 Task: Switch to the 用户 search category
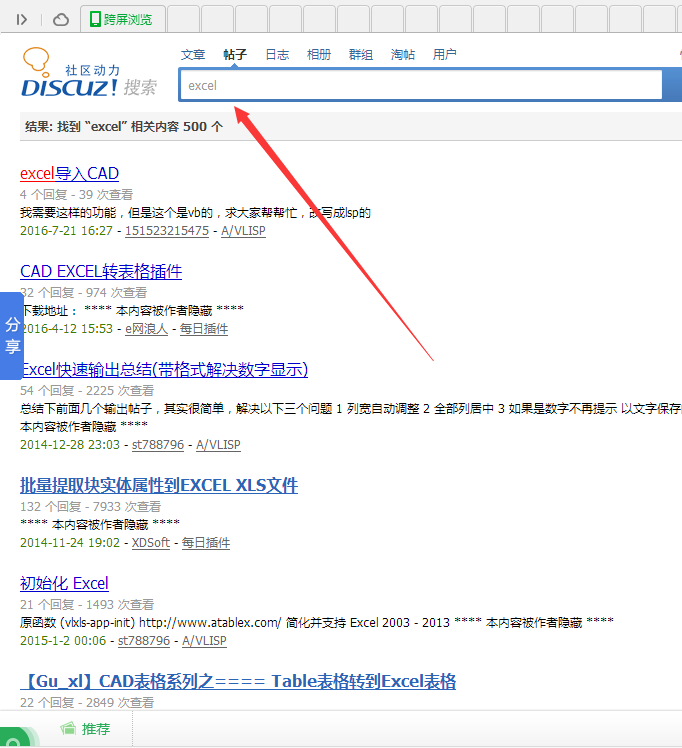[x=444, y=55]
